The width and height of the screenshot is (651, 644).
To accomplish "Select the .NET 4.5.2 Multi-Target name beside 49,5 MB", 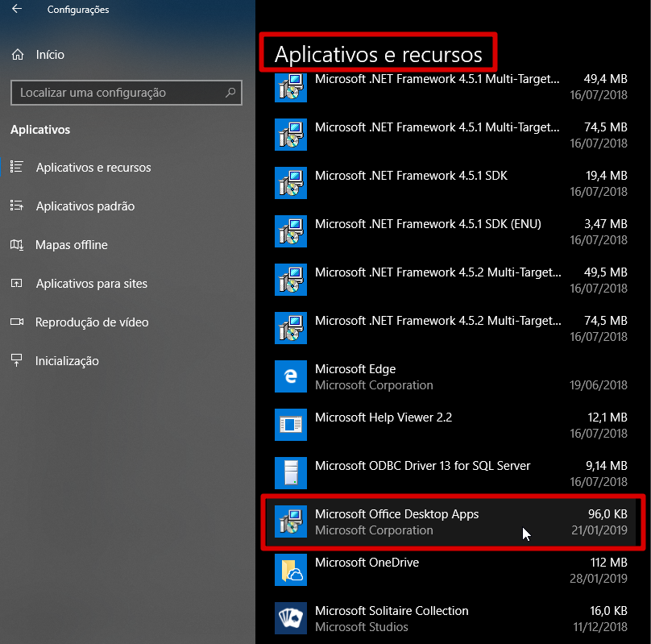I will click(438, 272).
